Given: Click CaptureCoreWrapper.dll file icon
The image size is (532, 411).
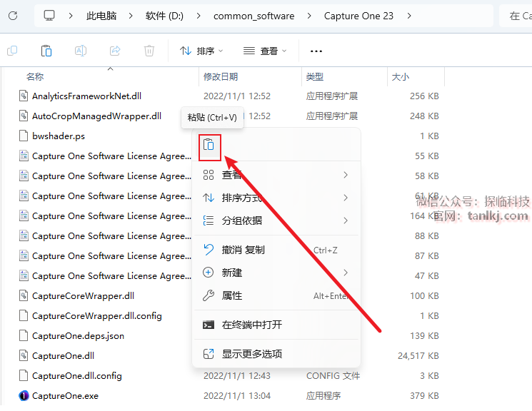Looking at the screenshot, I should point(24,295).
